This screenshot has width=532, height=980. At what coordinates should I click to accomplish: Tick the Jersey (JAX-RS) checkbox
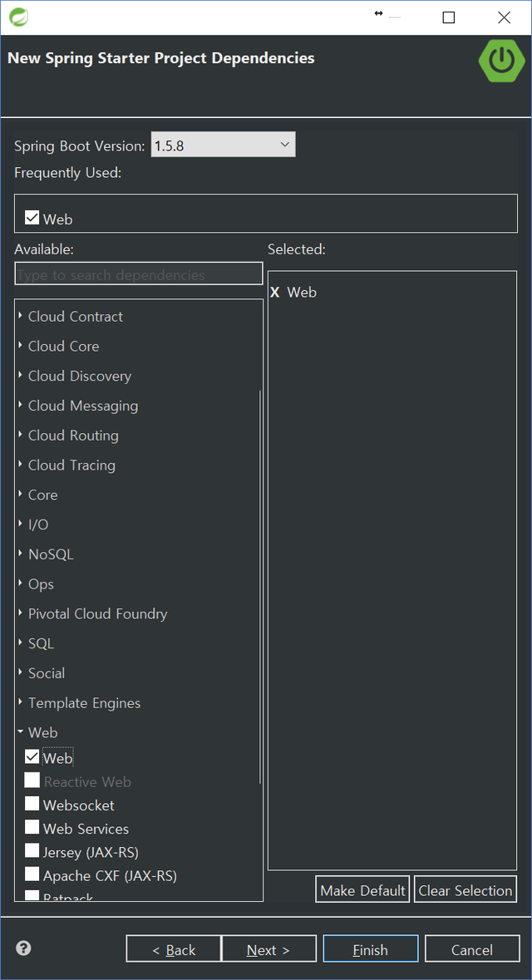pyautogui.click(x=32, y=851)
